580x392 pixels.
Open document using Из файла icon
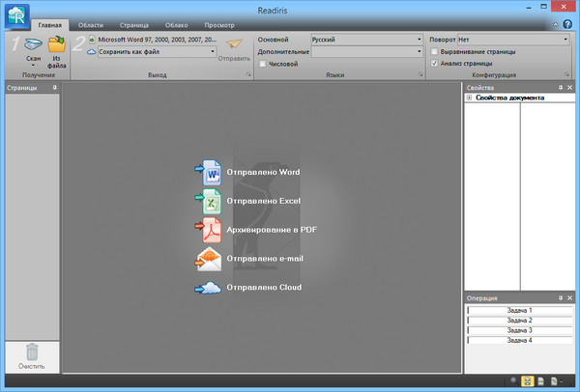point(56,44)
